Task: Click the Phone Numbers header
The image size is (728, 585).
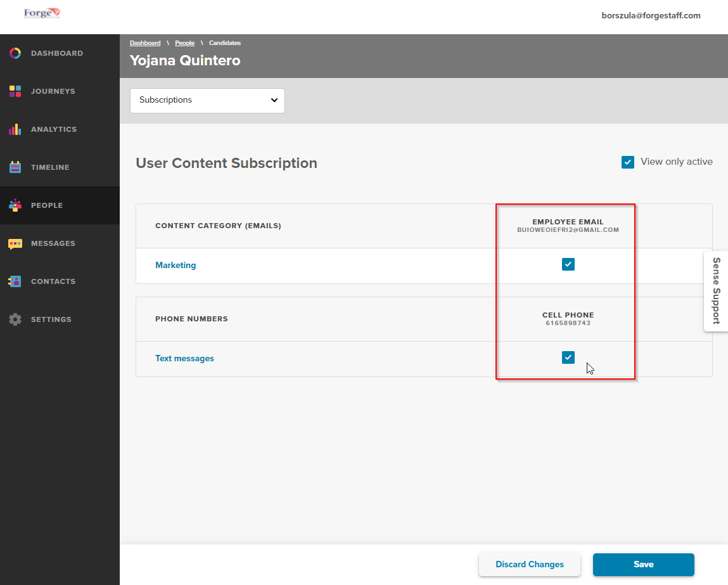Action: coord(191,319)
